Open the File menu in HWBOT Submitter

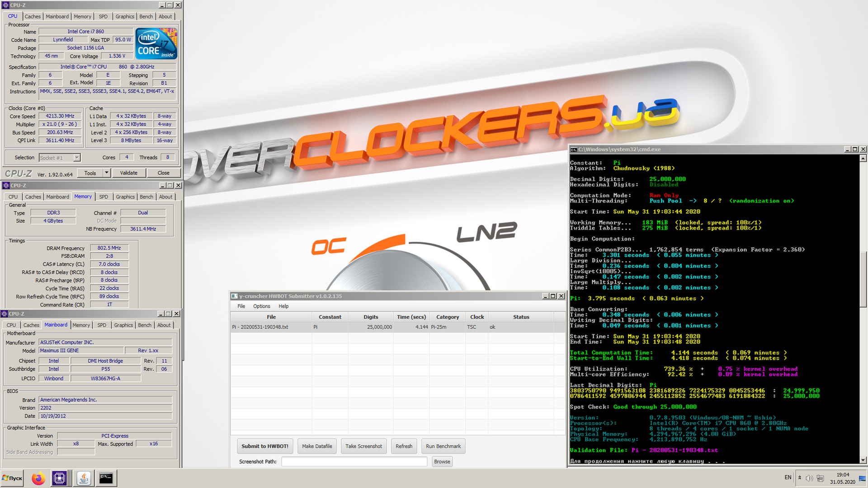[x=241, y=306]
